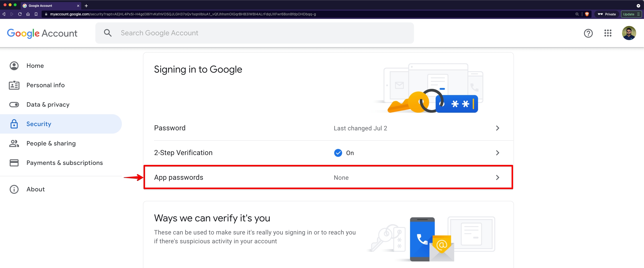Viewport: 644px width, 268px height.
Task: Open the Brave shields lion icon
Action: click(x=587, y=14)
